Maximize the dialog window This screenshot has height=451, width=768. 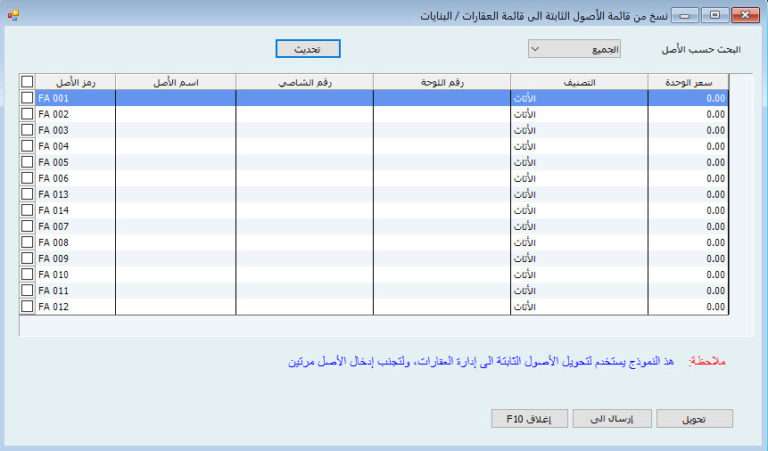click(714, 15)
